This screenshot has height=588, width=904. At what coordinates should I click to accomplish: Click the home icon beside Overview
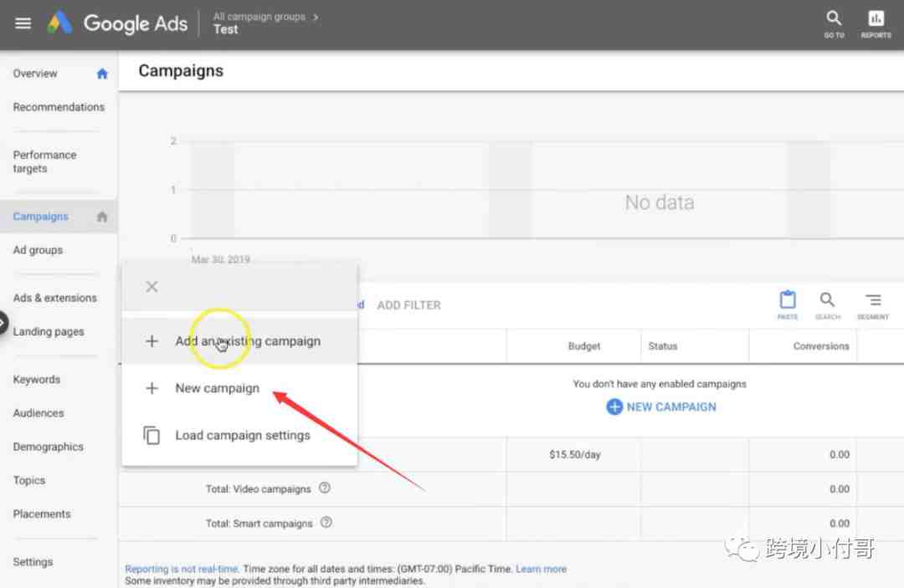[x=102, y=74]
